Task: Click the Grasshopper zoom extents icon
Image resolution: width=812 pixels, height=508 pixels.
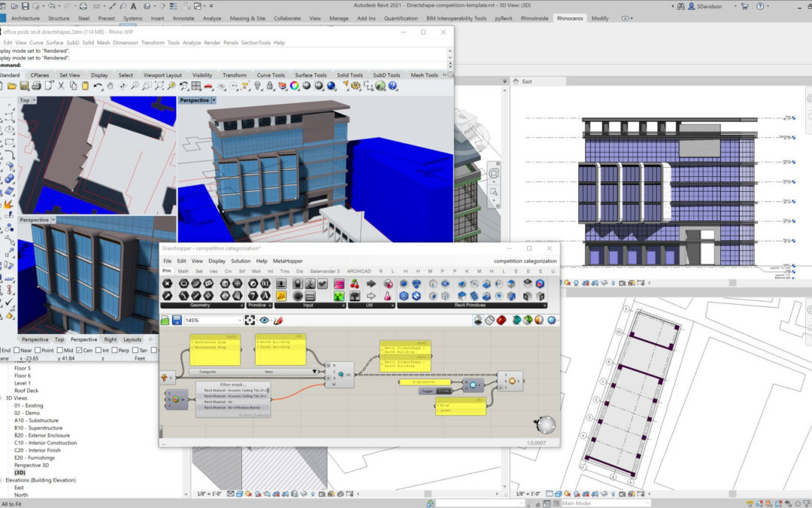Action: 250,321
